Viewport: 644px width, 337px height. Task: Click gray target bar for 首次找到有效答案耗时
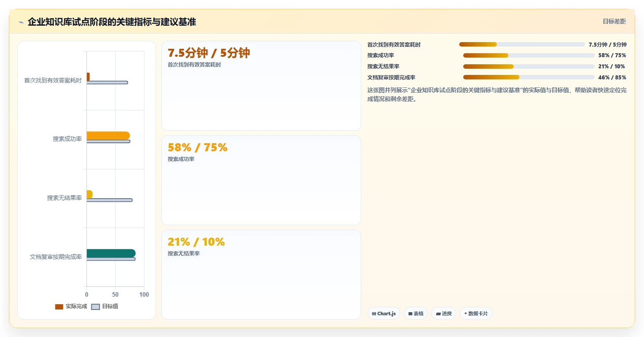[107, 82]
